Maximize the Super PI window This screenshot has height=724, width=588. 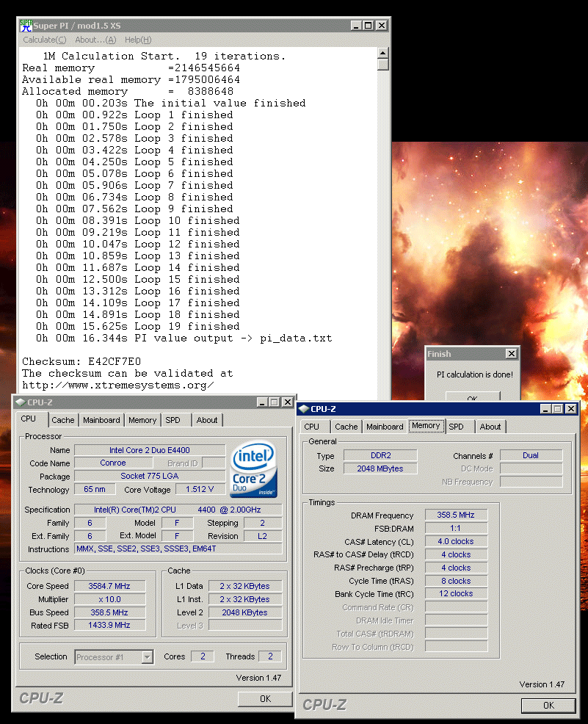(x=368, y=26)
